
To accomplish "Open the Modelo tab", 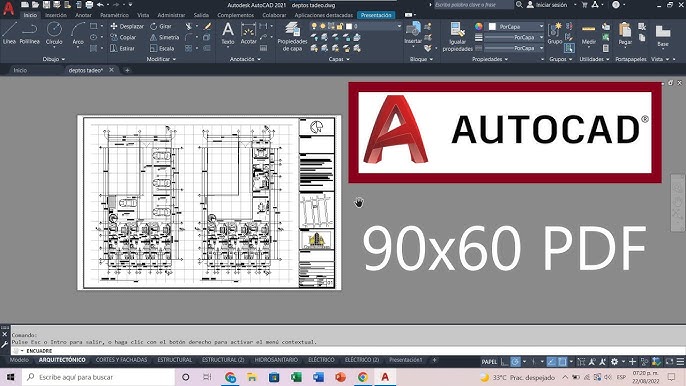I will pos(19,360).
